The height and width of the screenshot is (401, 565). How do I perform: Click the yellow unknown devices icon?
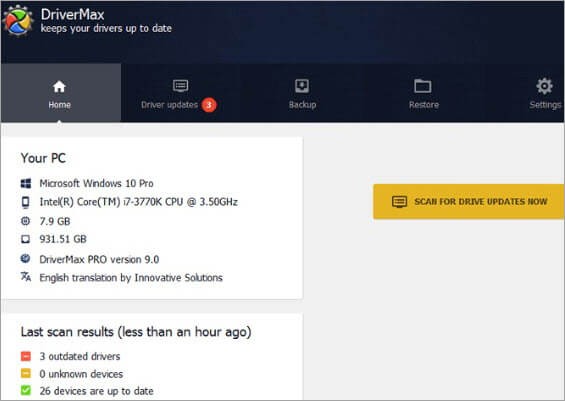tap(26, 373)
